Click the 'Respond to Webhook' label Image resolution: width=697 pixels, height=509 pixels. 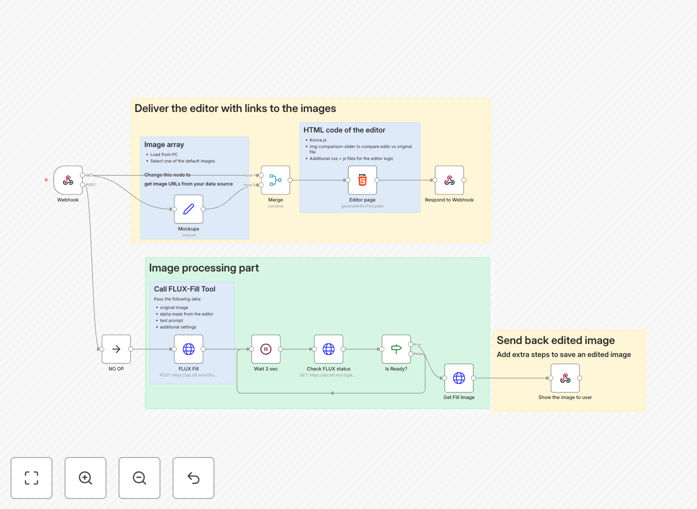click(x=449, y=200)
